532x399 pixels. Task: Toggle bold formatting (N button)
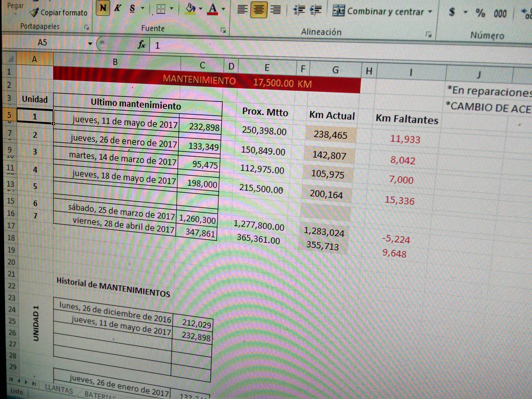point(103,8)
